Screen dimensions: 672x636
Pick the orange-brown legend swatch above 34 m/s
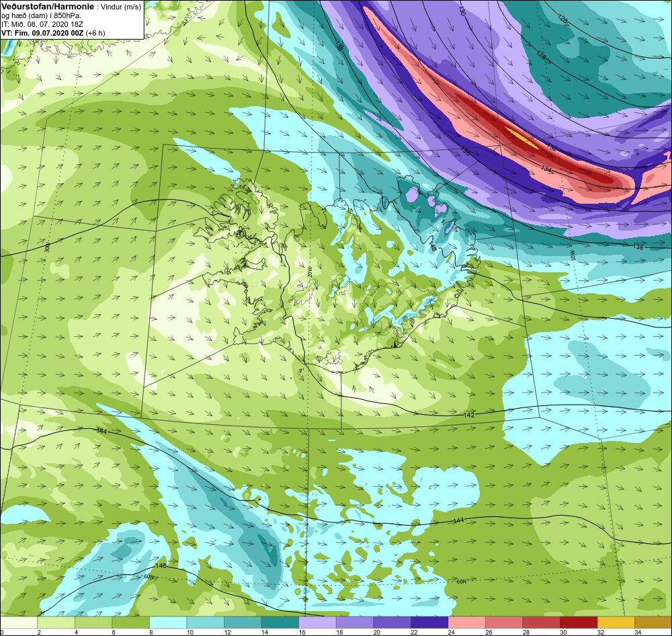653,622
